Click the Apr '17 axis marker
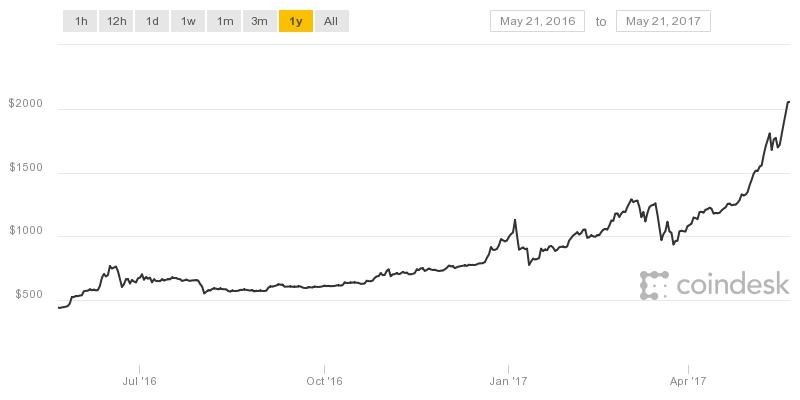 (690, 380)
